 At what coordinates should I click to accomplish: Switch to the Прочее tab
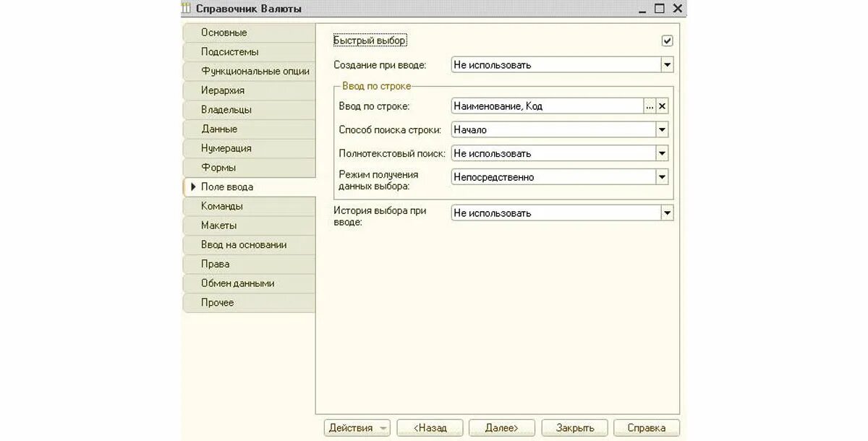tap(250, 303)
